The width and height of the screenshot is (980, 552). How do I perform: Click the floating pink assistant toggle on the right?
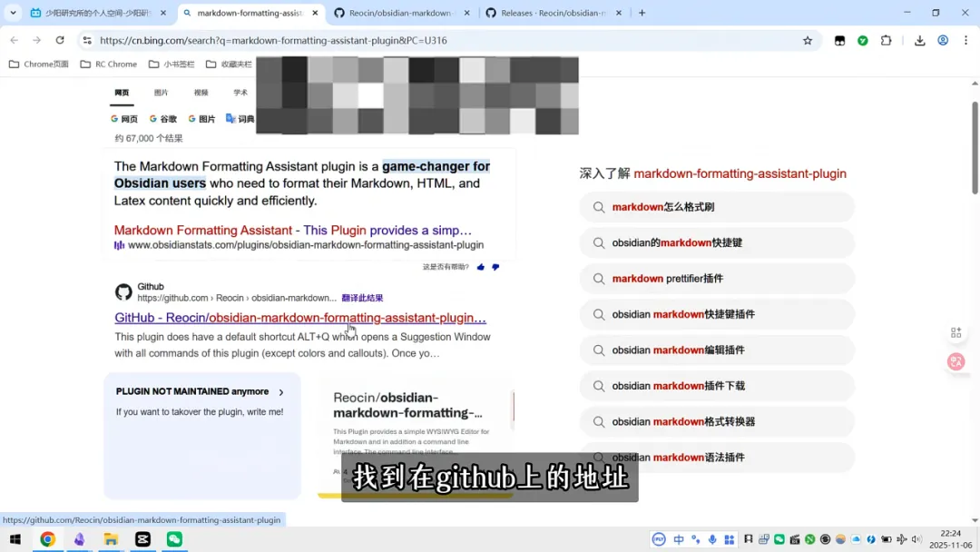coord(956,361)
